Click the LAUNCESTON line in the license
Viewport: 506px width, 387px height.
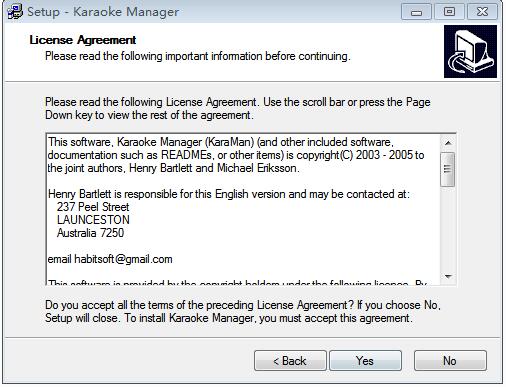click(x=93, y=220)
